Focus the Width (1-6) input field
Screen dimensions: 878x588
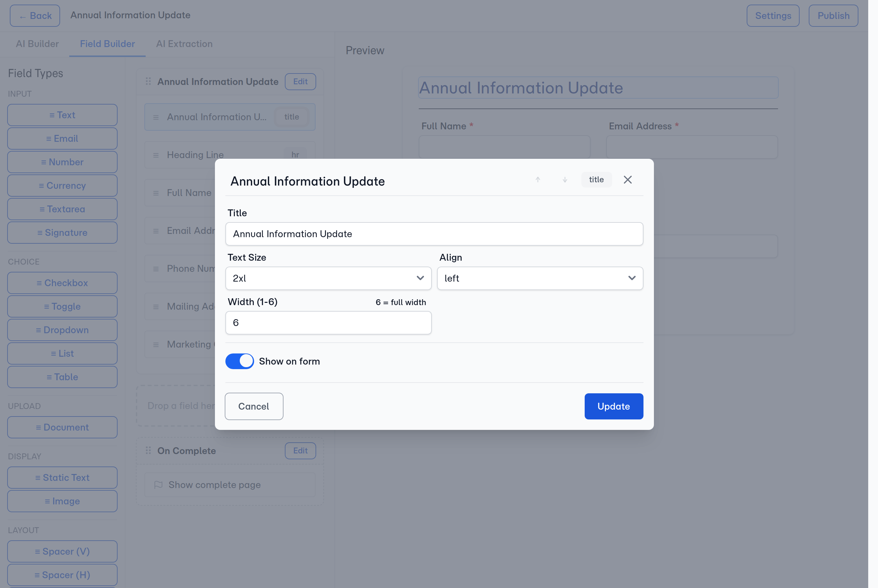click(x=328, y=322)
